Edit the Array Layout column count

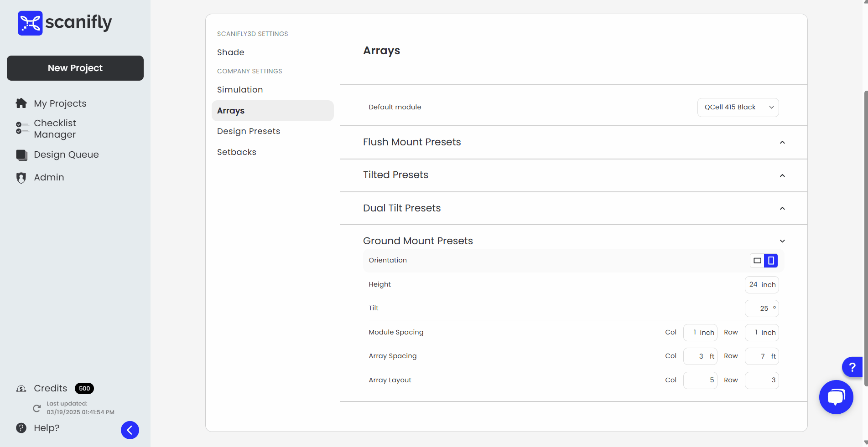click(700, 380)
